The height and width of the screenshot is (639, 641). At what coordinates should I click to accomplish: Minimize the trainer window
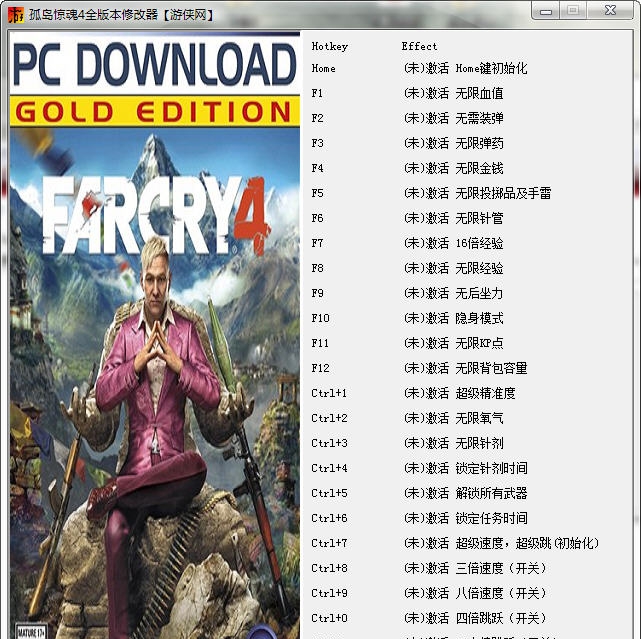coord(546,11)
